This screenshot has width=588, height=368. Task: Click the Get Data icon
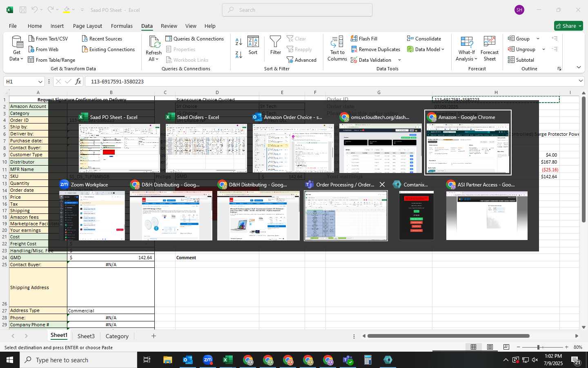tap(17, 48)
